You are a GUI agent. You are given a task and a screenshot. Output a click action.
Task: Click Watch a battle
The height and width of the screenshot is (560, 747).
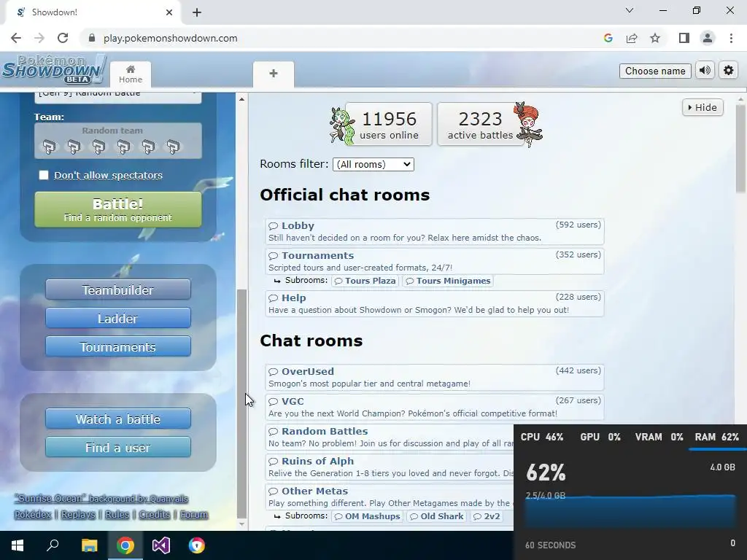[x=118, y=419]
